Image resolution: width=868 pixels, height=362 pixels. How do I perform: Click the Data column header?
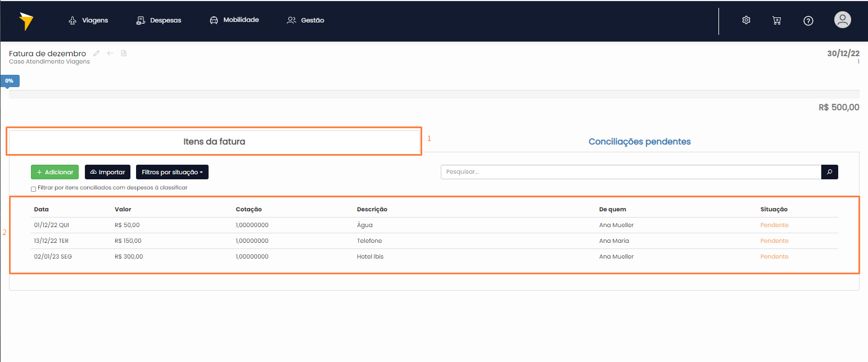point(42,209)
